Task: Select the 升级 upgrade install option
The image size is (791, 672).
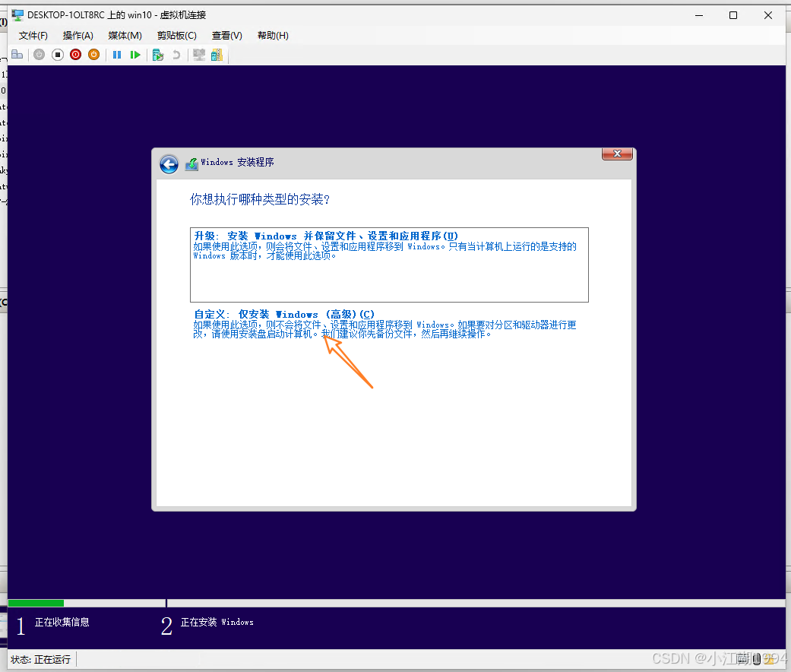Action: click(x=389, y=265)
